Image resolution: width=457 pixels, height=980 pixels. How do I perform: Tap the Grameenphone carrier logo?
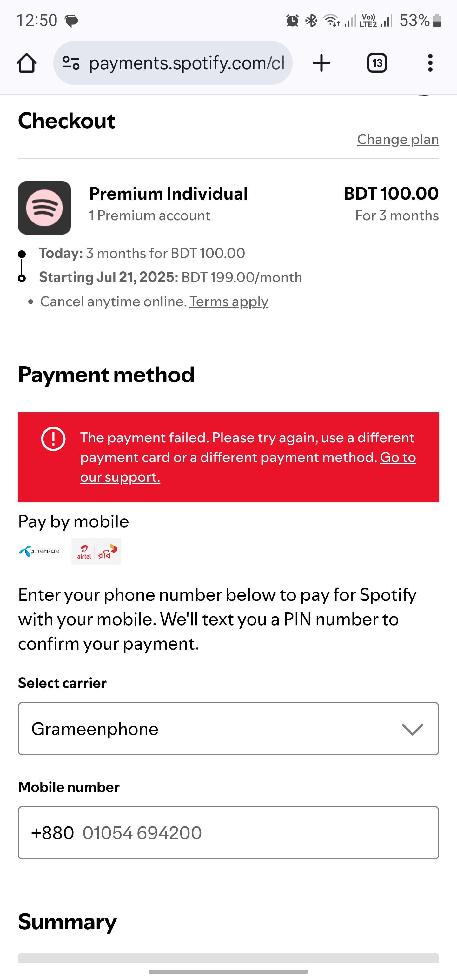[39, 551]
